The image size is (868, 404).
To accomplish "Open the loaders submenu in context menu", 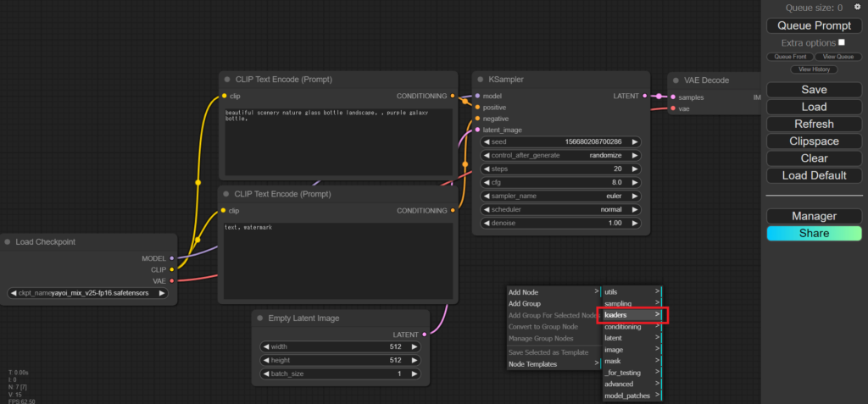I will (632, 315).
